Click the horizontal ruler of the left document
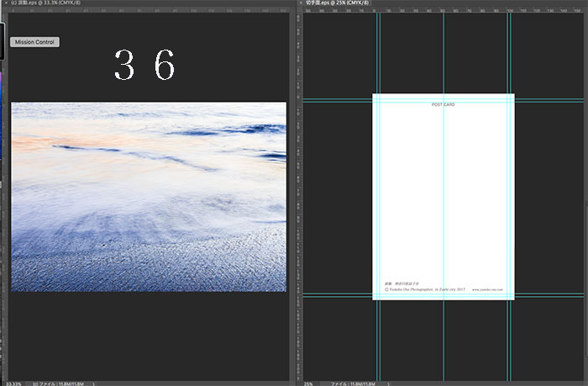Viewport: 588px width, 386px height. pos(149,11)
